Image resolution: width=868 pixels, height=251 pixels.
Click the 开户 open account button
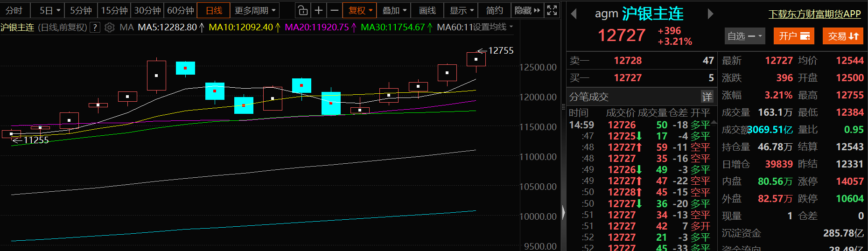point(793,36)
